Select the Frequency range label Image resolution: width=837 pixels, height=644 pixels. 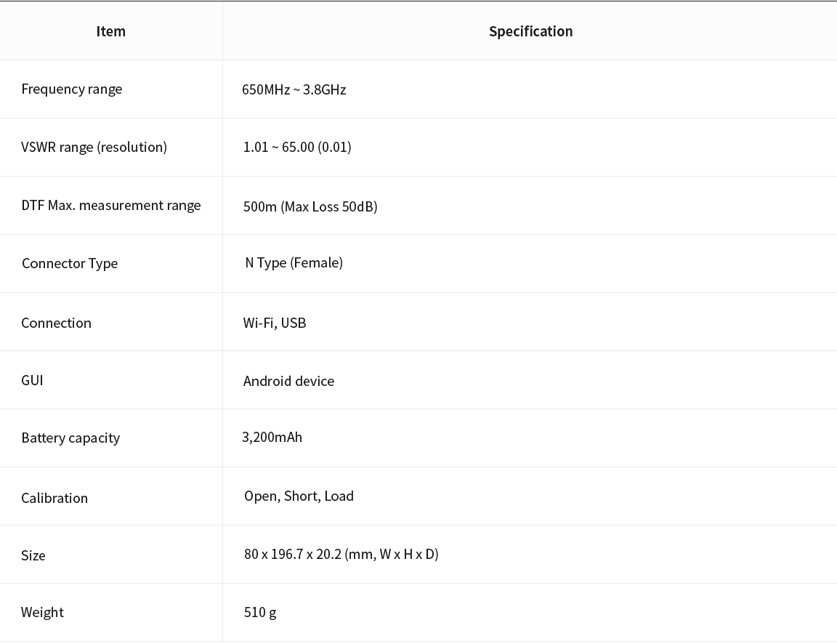[71, 89]
